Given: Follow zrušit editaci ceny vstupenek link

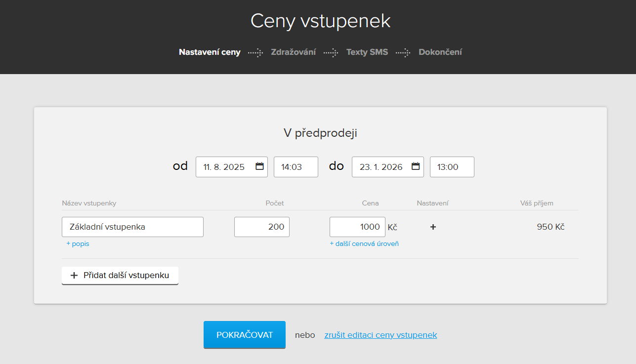Looking at the screenshot, I should pyautogui.click(x=381, y=335).
